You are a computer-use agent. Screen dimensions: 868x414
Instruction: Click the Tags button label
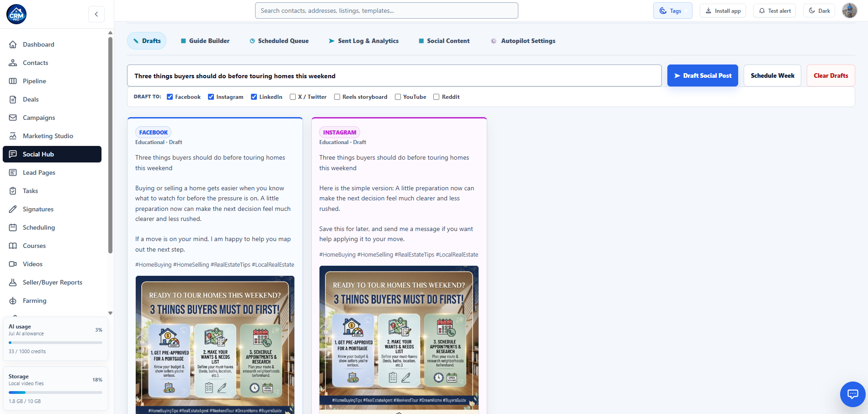tap(676, 11)
